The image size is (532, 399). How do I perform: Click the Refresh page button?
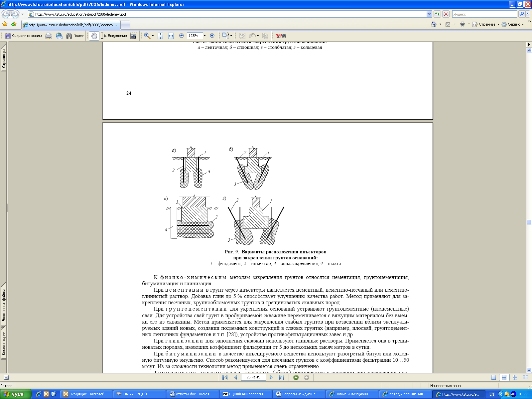(x=437, y=14)
